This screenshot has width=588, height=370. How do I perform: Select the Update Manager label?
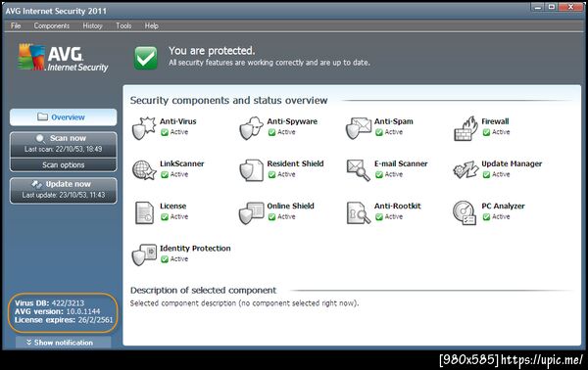tap(512, 163)
